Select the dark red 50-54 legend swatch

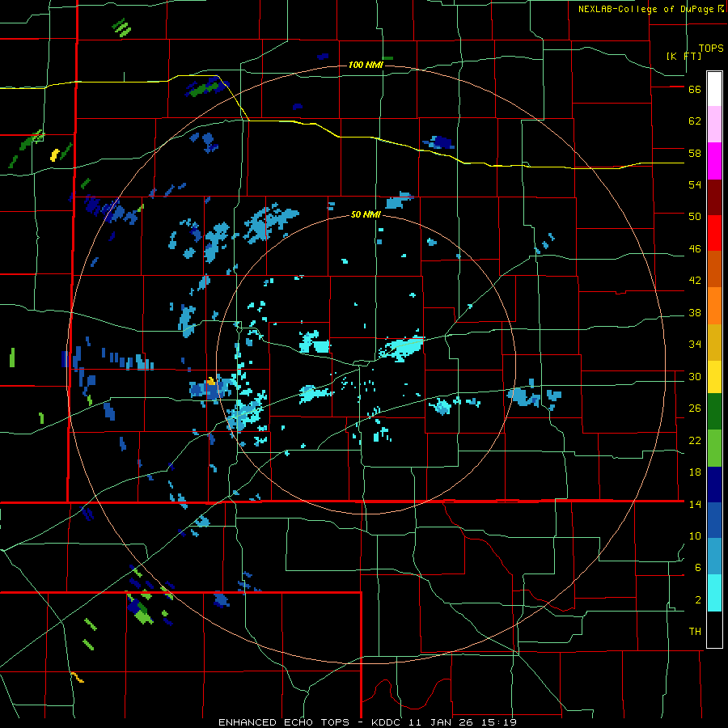(x=714, y=197)
